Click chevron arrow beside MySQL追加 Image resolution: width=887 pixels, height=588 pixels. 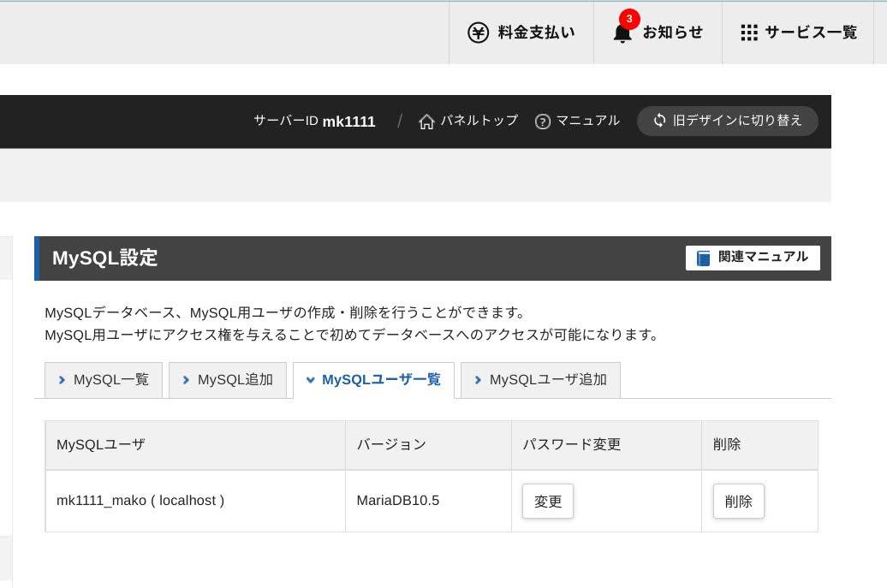(x=186, y=380)
